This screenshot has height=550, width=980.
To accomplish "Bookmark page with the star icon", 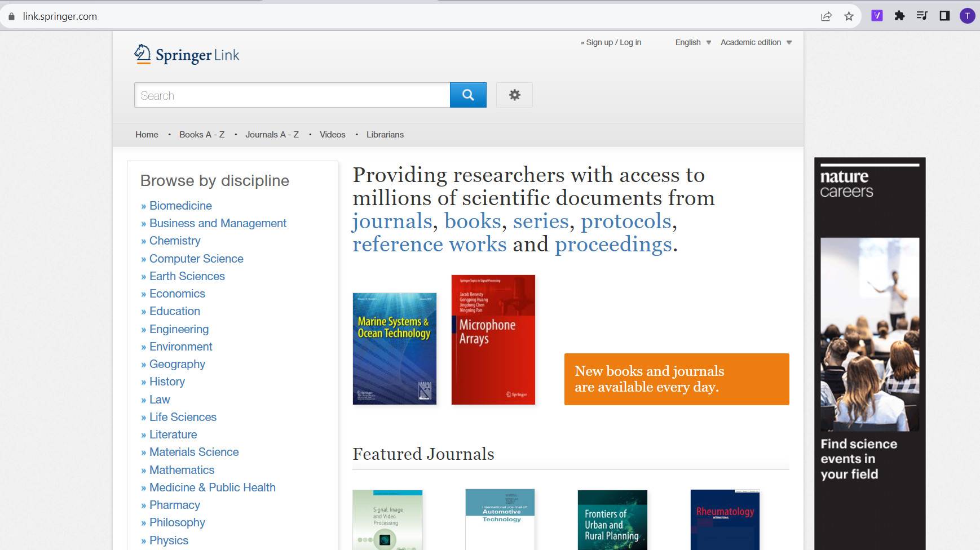I will pyautogui.click(x=849, y=16).
